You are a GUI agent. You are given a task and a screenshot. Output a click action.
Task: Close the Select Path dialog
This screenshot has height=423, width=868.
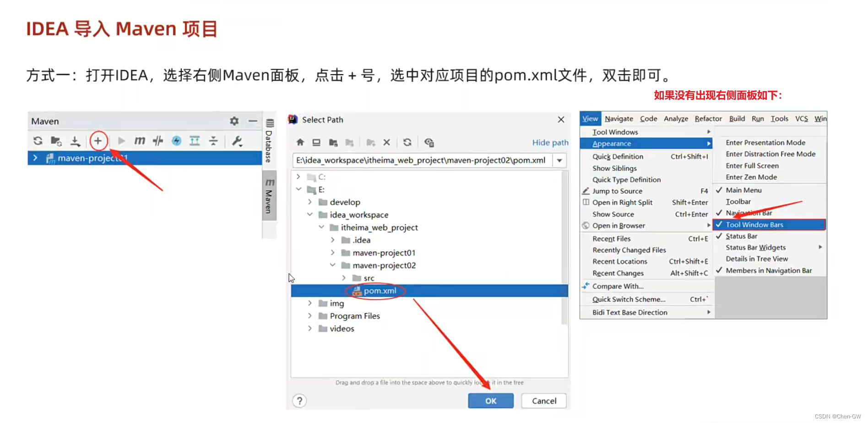(561, 119)
